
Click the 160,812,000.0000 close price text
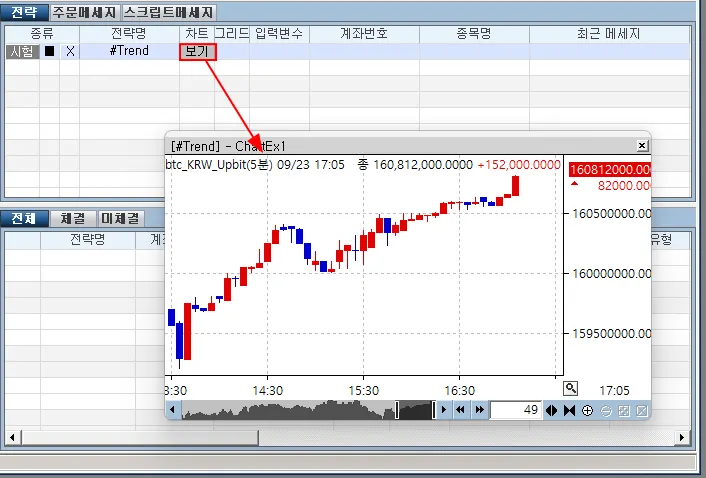[423, 165]
